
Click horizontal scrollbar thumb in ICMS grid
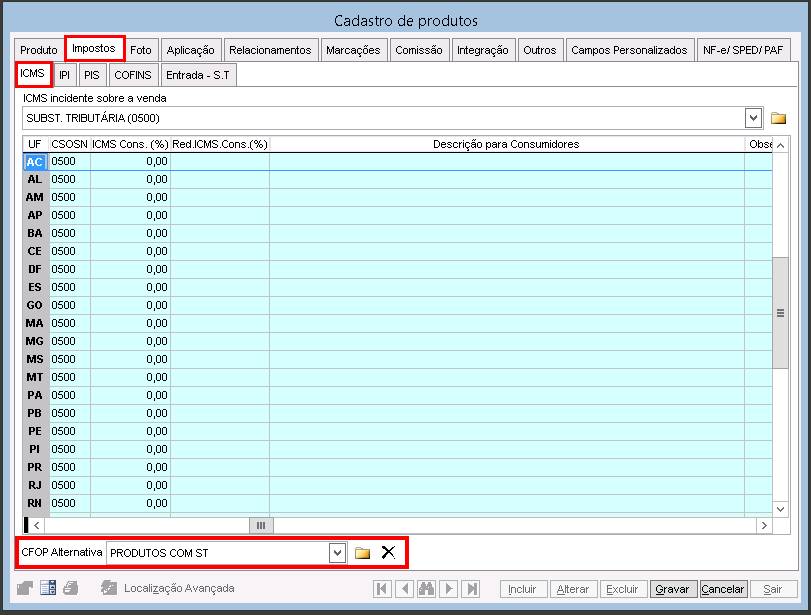(x=261, y=526)
